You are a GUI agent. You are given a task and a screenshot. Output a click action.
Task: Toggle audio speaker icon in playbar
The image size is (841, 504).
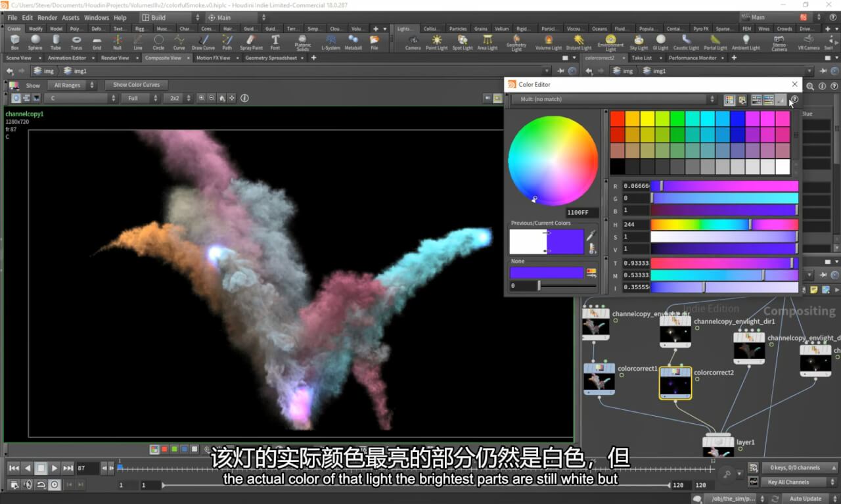click(x=28, y=484)
